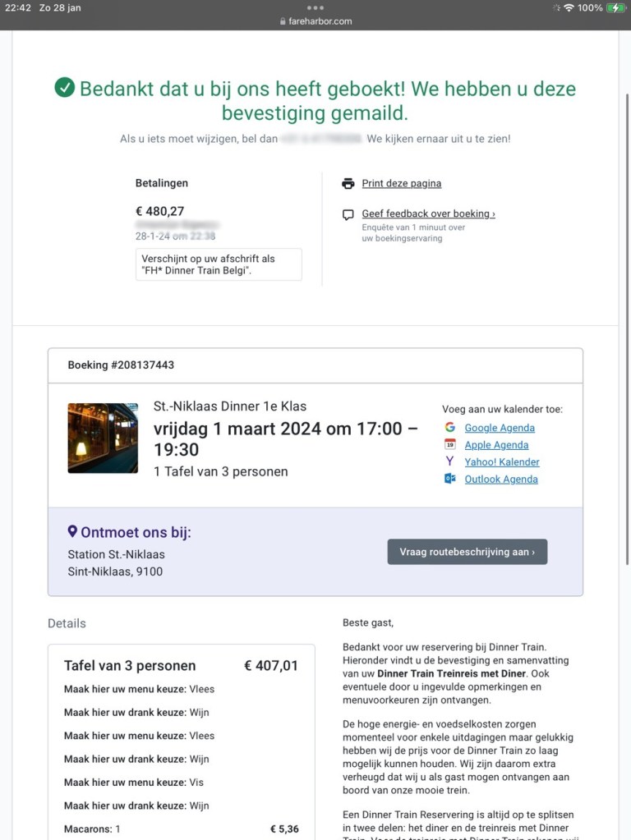
Task: Click the Yahoo! Kalender icon
Action: (450, 461)
